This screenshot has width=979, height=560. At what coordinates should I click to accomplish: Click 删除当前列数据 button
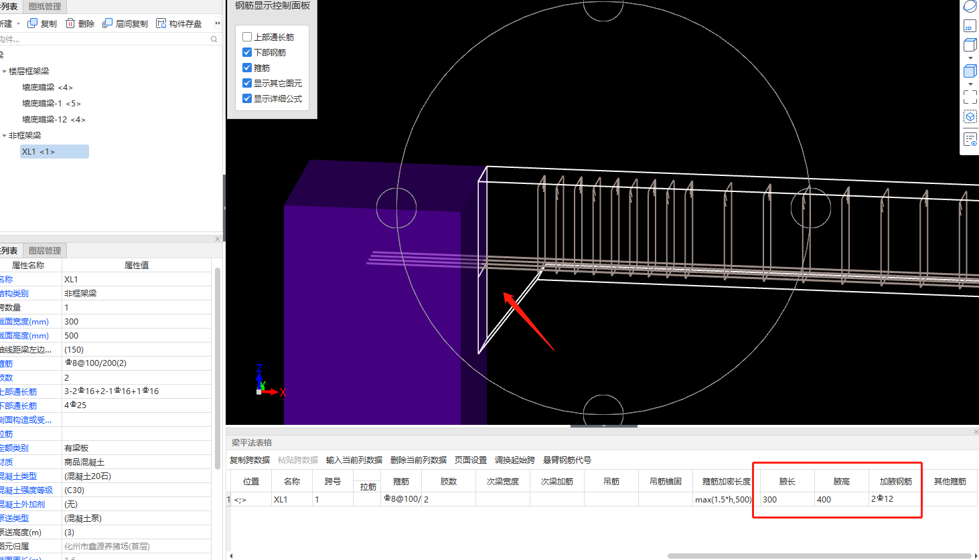(419, 460)
